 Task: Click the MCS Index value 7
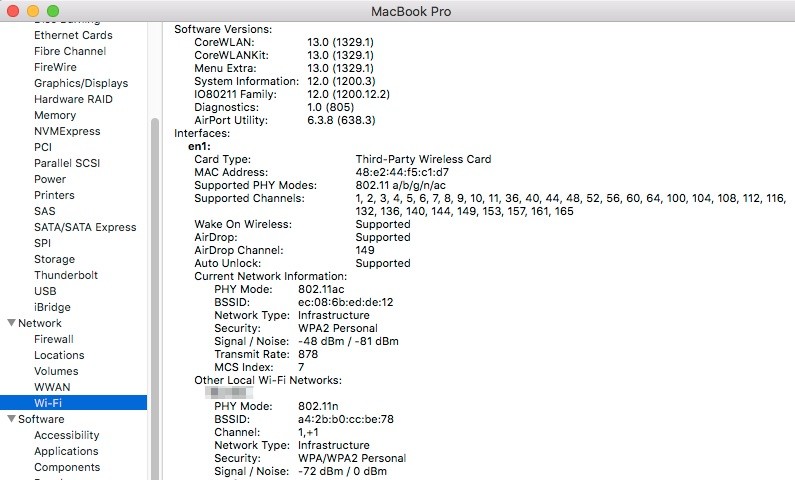coord(301,367)
